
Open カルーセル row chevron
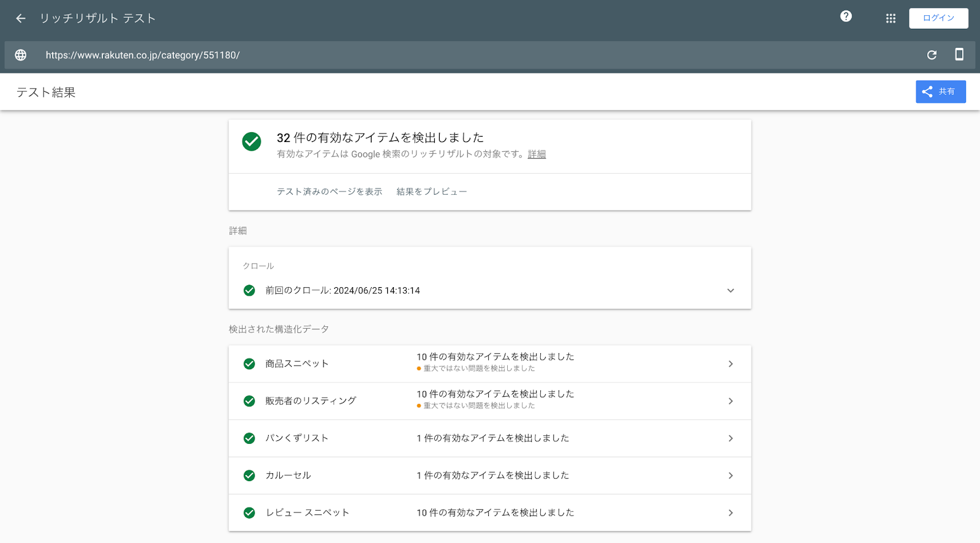(731, 476)
